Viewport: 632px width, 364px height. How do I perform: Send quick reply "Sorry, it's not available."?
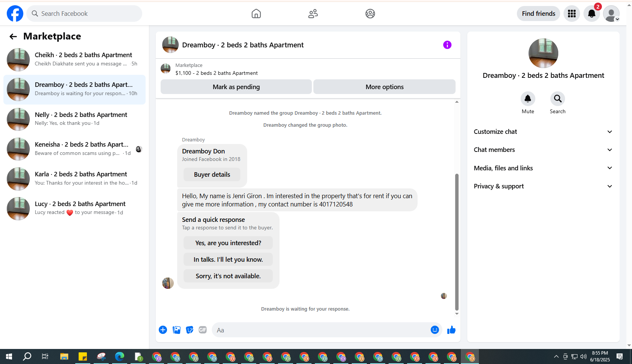point(228,276)
